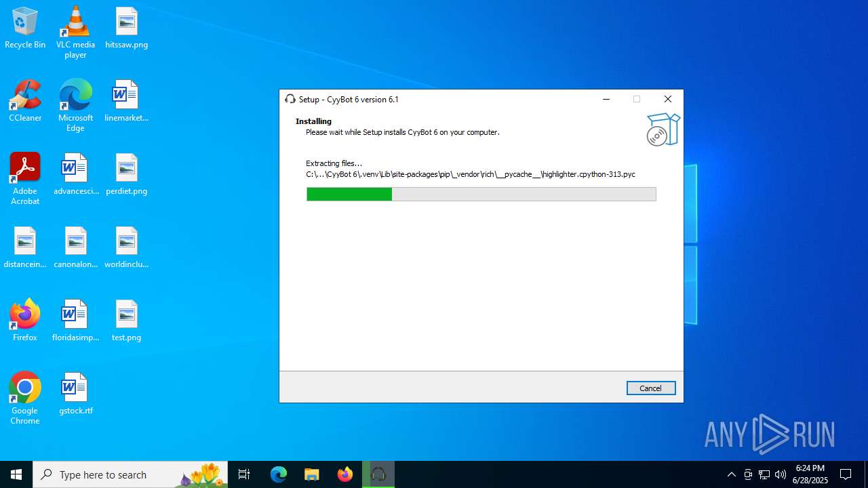The image size is (868, 488).
Task: Click the installer box and disc icon
Action: pyautogui.click(x=662, y=129)
